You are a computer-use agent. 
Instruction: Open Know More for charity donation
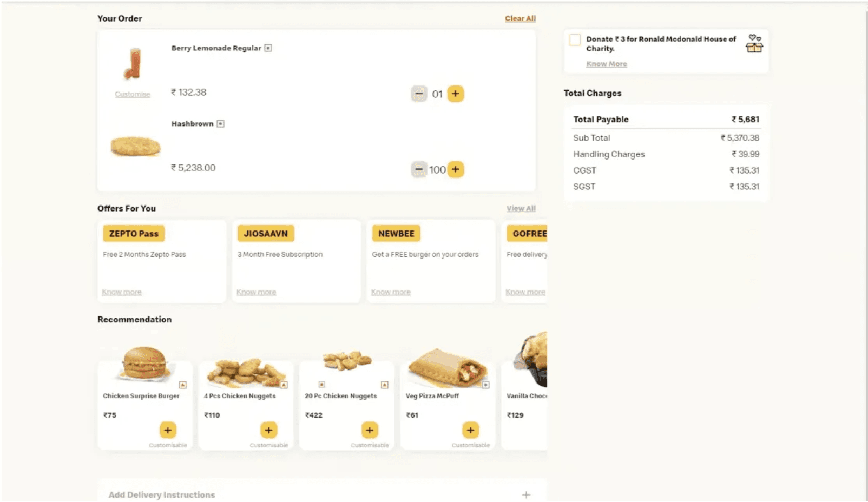tap(606, 64)
